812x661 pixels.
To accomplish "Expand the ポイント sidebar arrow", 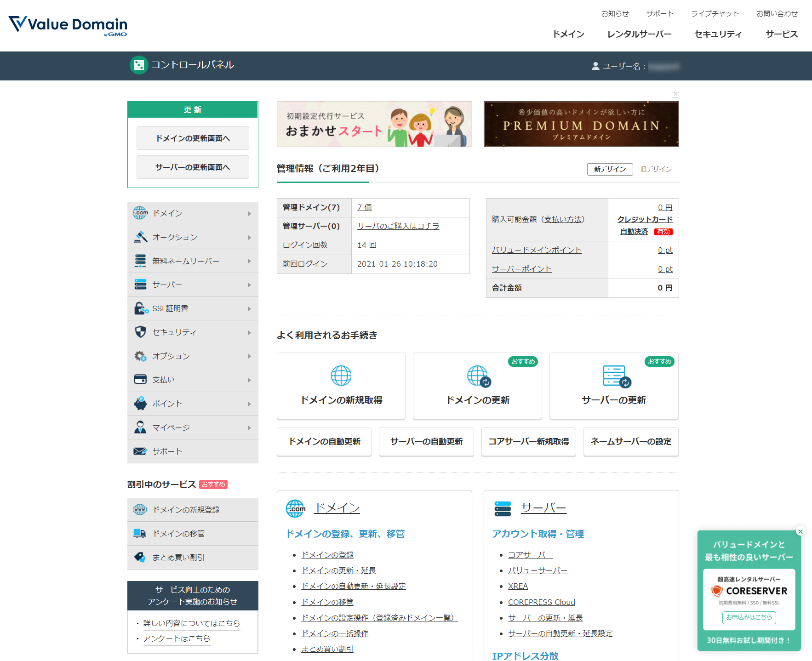I will click(250, 404).
